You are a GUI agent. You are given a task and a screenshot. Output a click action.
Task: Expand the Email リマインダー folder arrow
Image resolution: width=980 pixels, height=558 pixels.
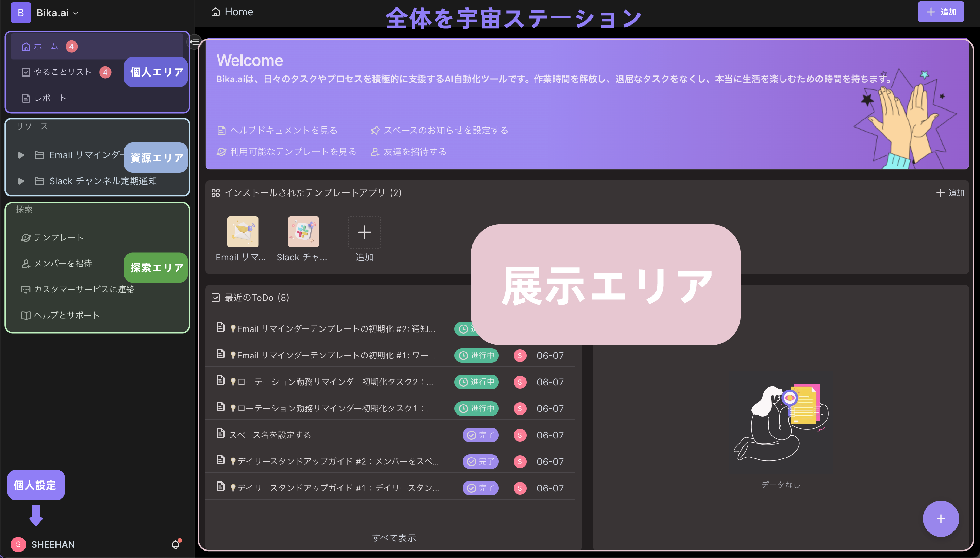(21, 155)
